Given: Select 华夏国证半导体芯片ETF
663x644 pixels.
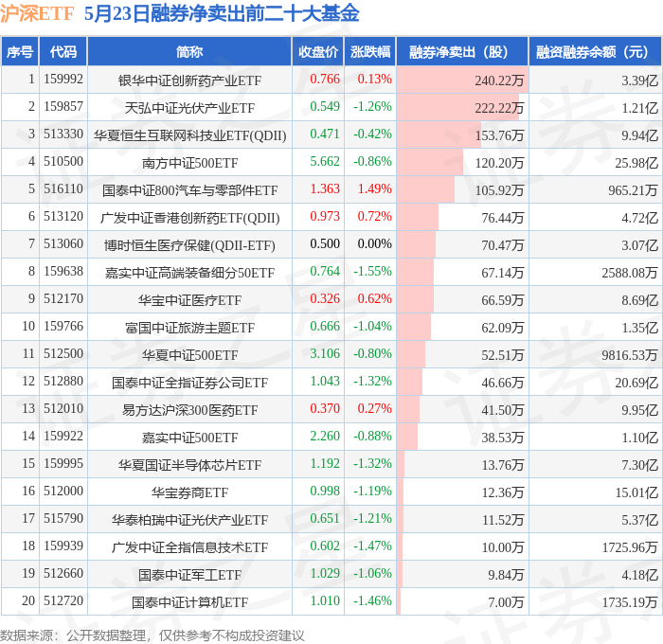Looking at the screenshot, I should (189, 465).
